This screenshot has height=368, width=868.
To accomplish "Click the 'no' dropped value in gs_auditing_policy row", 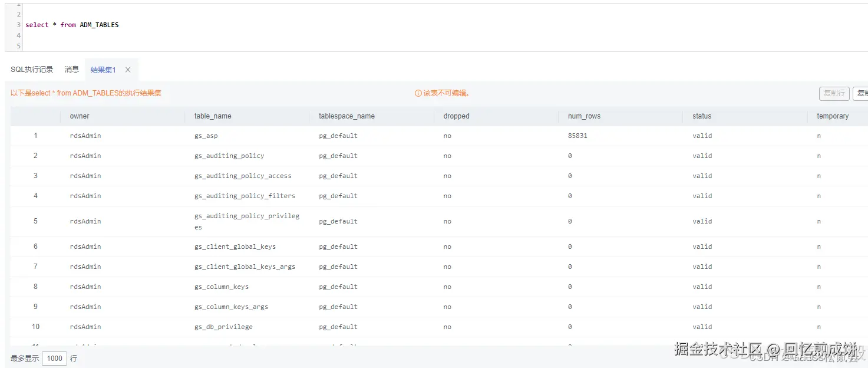I will [447, 156].
